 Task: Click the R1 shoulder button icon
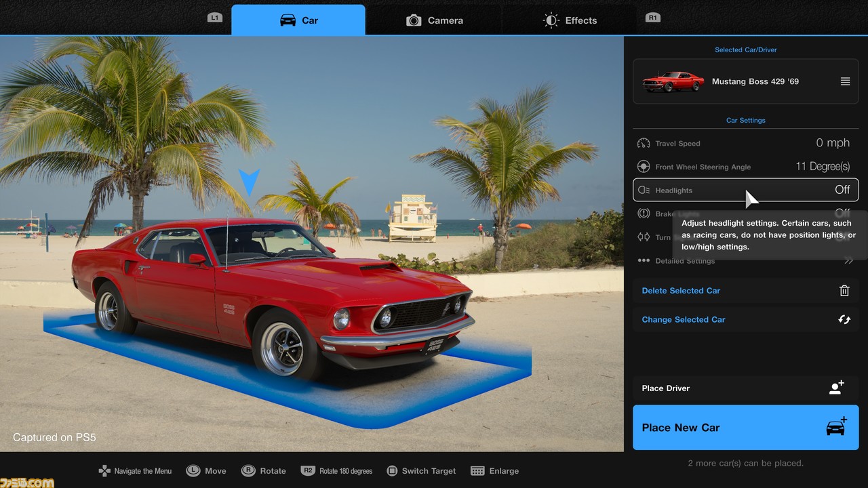652,18
